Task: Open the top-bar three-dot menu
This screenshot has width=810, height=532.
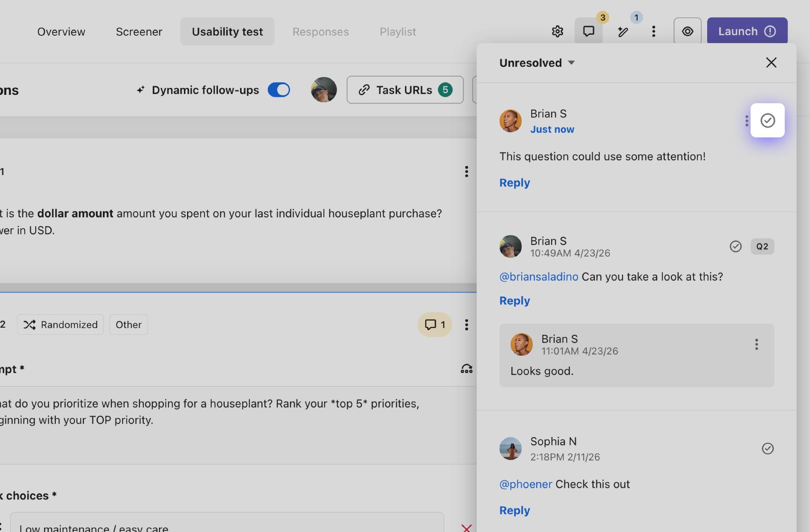Action: (x=653, y=31)
